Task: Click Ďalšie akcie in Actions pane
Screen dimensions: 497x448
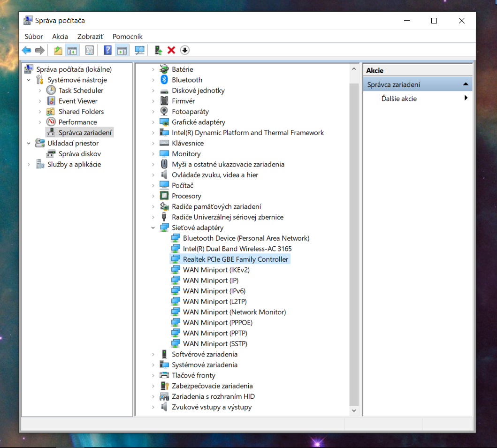Action: coord(399,99)
